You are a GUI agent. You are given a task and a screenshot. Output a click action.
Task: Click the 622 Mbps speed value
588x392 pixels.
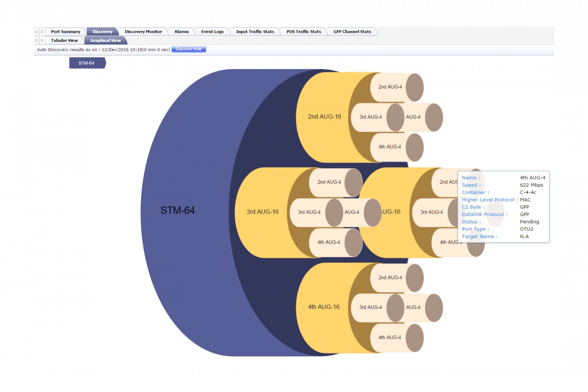tap(531, 185)
